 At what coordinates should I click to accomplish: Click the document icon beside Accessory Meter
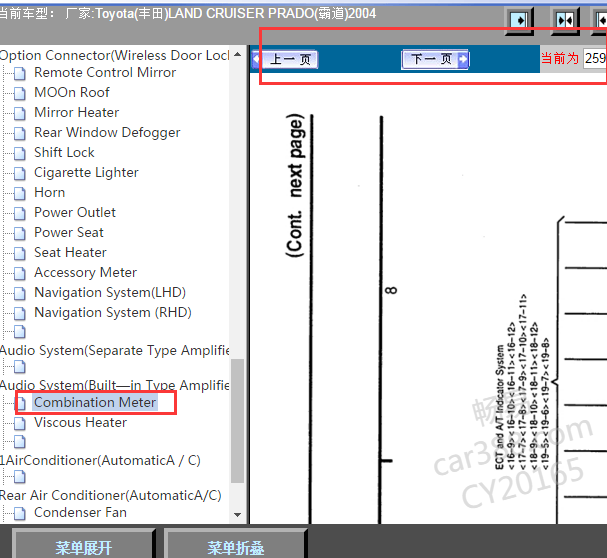tap(20, 273)
